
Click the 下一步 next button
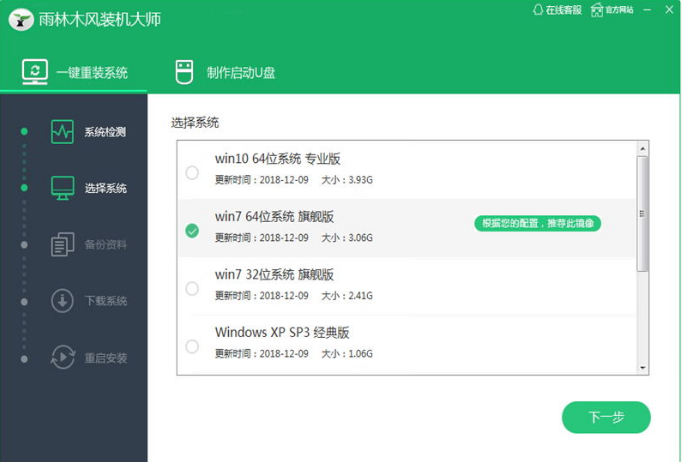pos(606,417)
